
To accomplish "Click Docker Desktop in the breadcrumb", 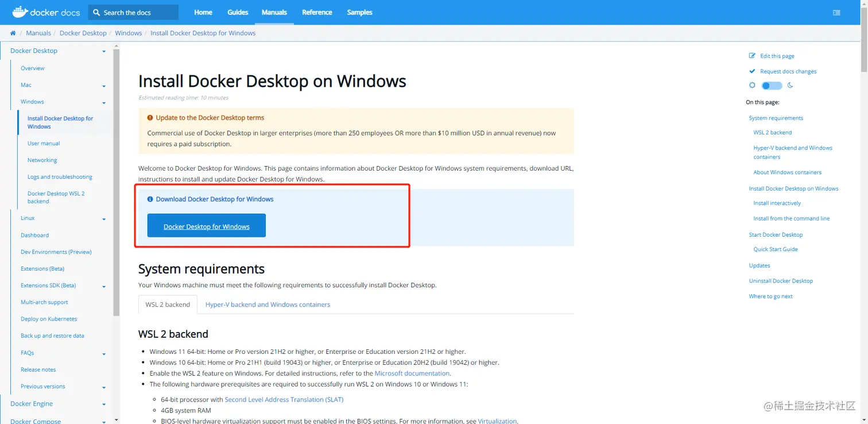I will click(83, 33).
